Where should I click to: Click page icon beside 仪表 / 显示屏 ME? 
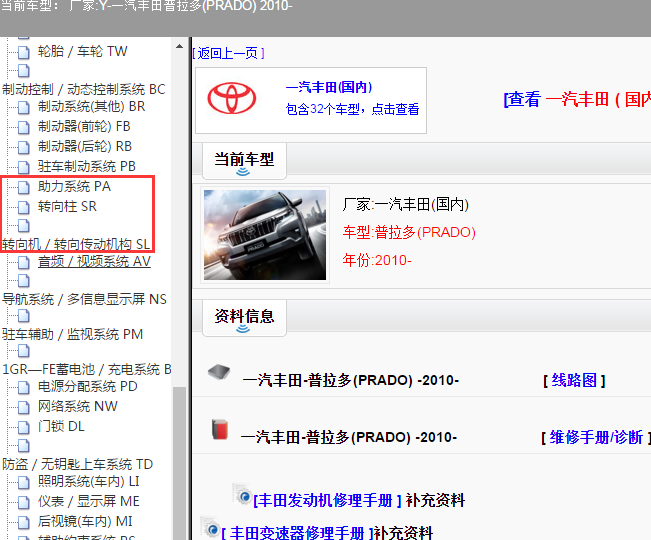(x=24, y=502)
